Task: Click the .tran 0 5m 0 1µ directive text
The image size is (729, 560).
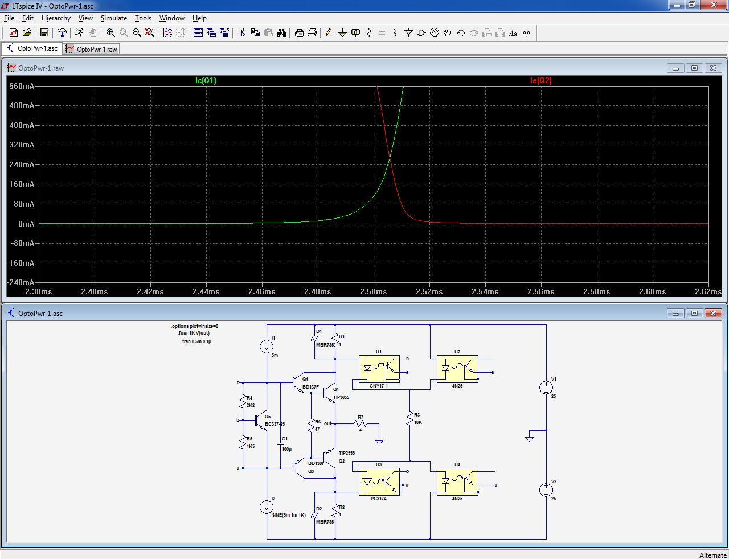Action: [196, 341]
